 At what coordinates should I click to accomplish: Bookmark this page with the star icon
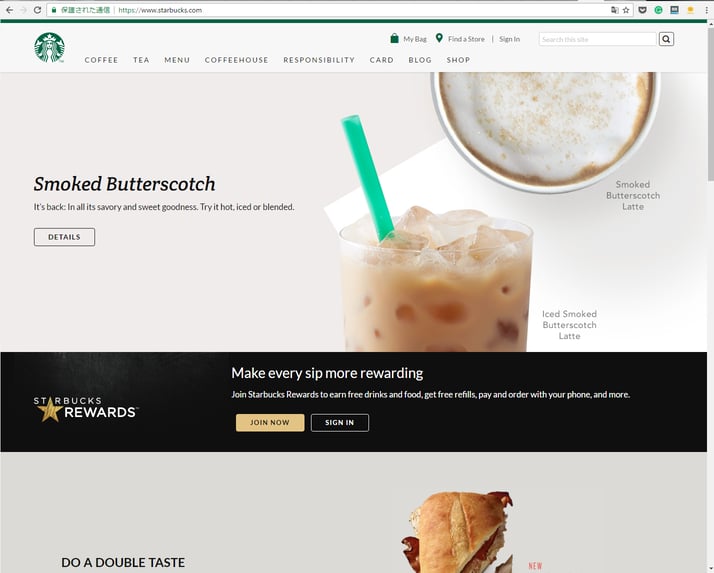pyautogui.click(x=626, y=10)
